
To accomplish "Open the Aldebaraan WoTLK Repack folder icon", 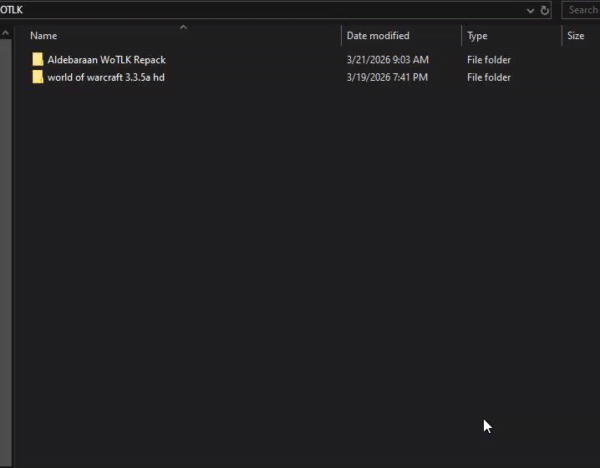I will click(x=38, y=60).
